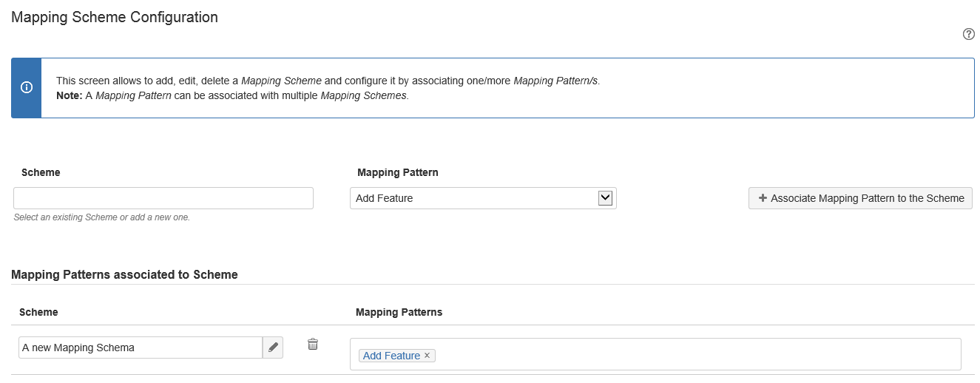Click 'Mapping Patterns associated to Scheme' heading
The image size is (980, 383).
click(x=125, y=274)
